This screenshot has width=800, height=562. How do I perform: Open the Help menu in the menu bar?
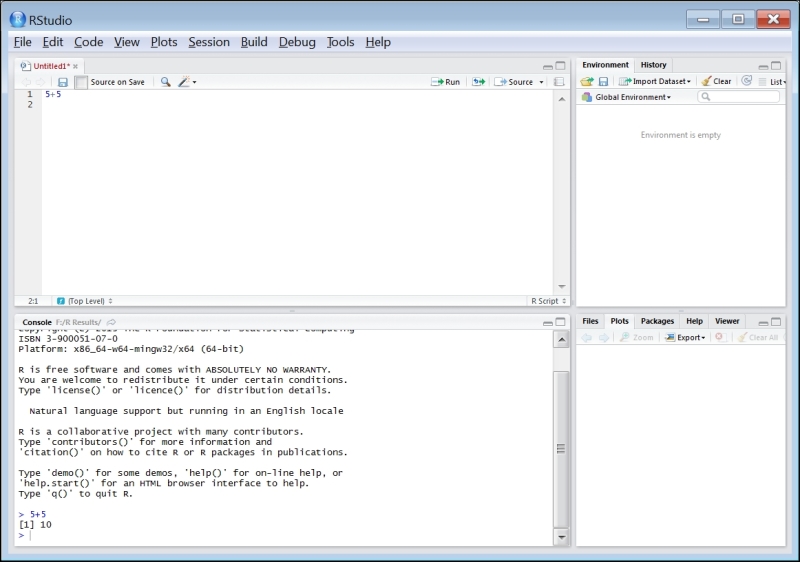378,42
